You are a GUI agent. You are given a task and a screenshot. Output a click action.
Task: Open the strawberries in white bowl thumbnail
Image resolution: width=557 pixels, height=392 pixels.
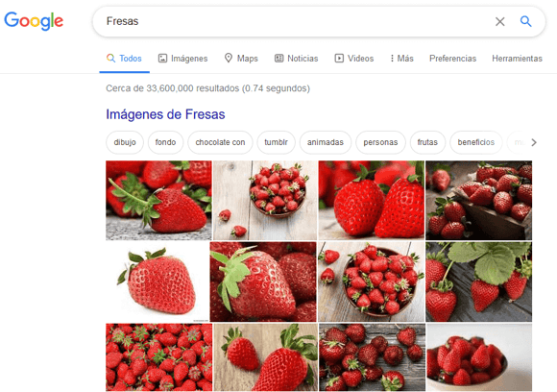click(479, 357)
